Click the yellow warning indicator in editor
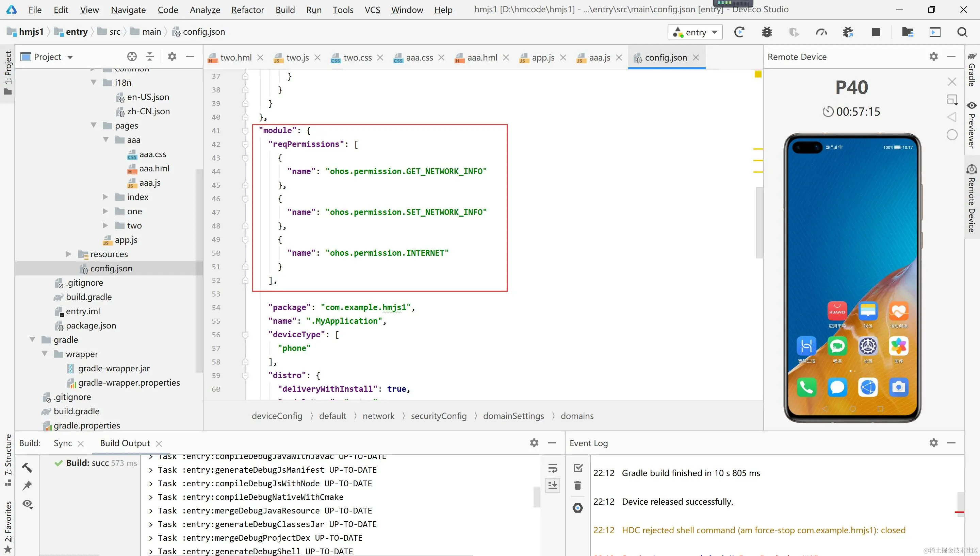The height and width of the screenshot is (556, 980). pyautogui.click(x=758, y=74)
